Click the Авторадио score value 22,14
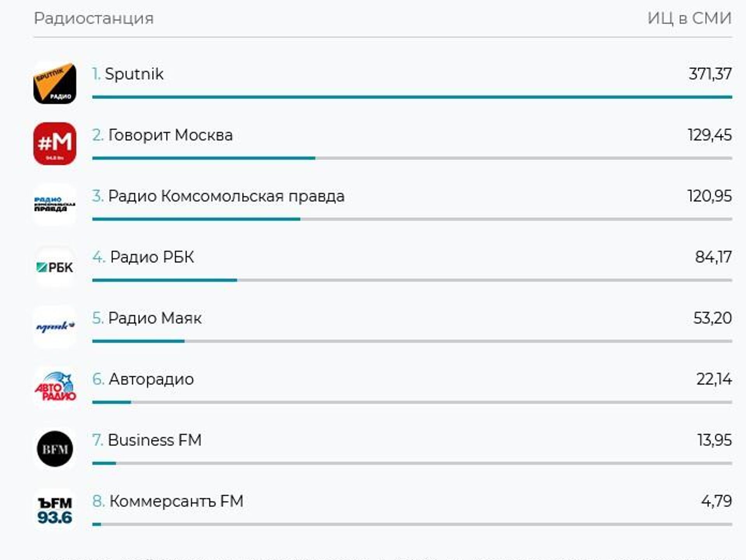 click(x=714, y=379)
